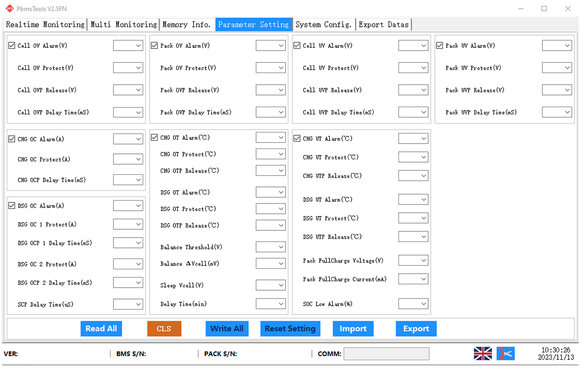Expand the SCP Delay Time(uS) dropdown

coord(128,304)
